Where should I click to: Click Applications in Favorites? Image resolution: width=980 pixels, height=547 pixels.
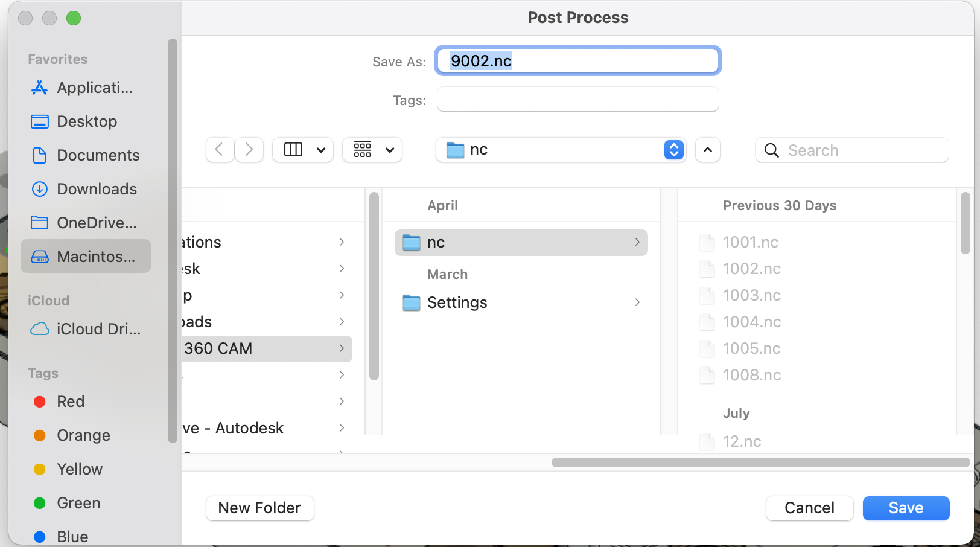point(94,88)
